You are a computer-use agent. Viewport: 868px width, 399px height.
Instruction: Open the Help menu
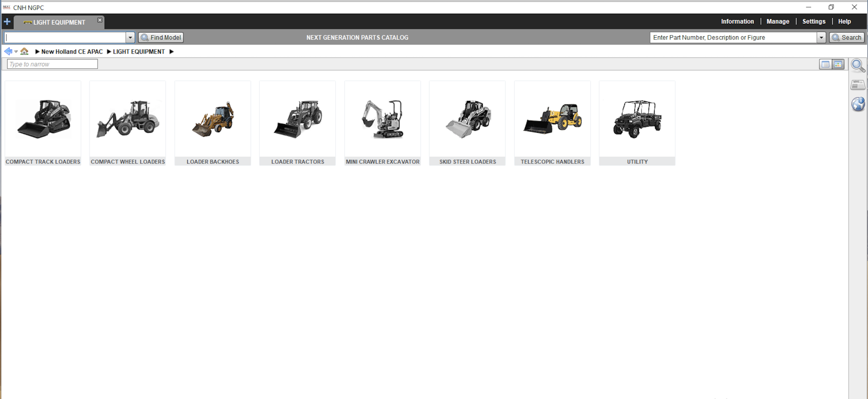(844, 21)
